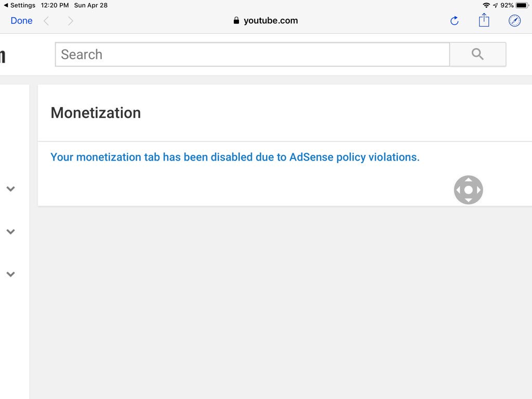Go back with the left arrow

coord(46,21)
